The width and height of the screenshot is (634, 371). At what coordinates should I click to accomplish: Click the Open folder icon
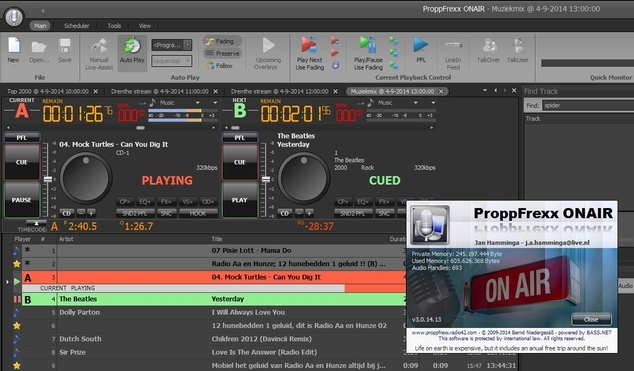click(39, 47)
